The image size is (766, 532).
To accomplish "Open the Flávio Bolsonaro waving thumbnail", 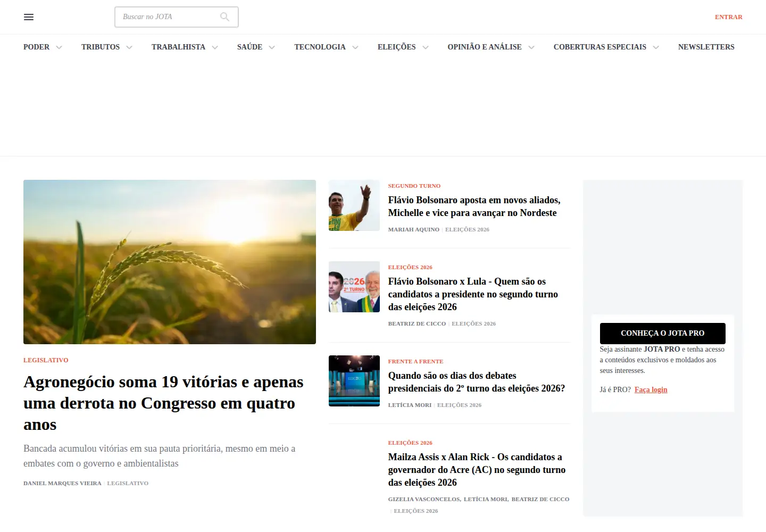I will click(354, 205).
